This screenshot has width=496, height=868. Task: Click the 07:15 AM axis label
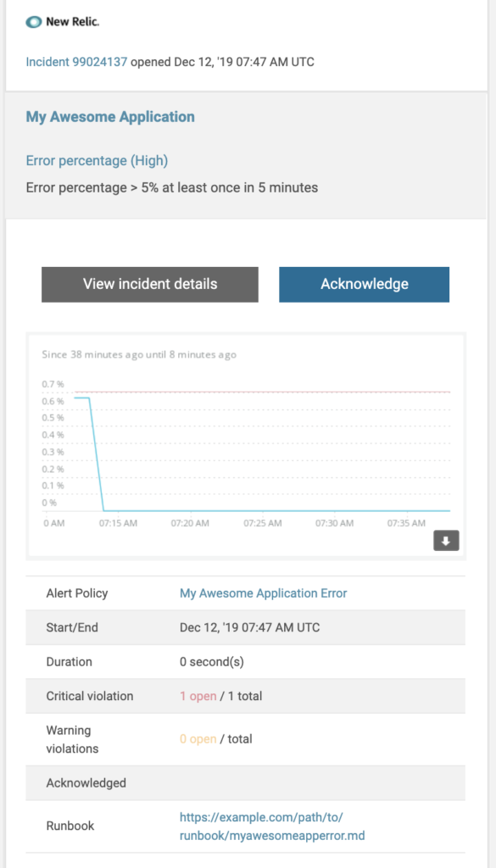click(119, 523)
